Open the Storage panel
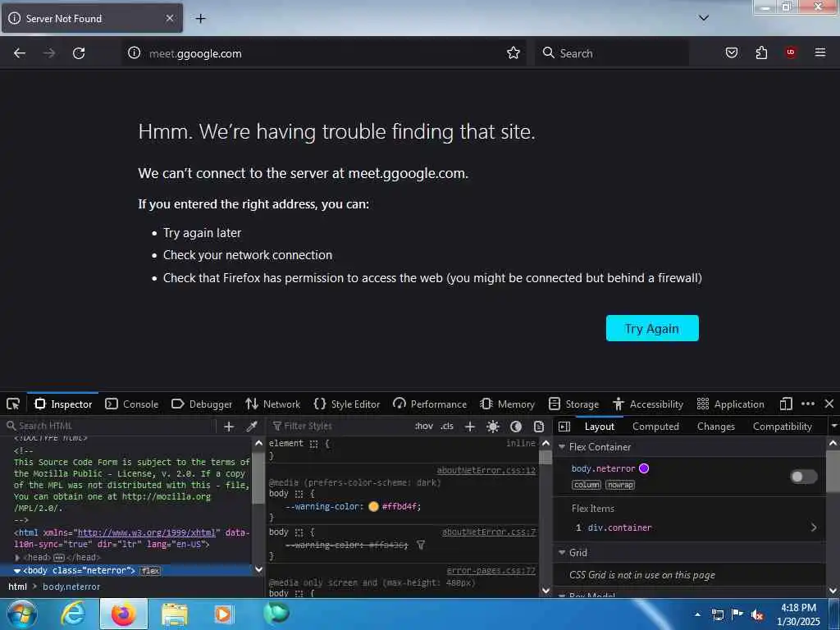The image size is (840, 630). [573, 404]
